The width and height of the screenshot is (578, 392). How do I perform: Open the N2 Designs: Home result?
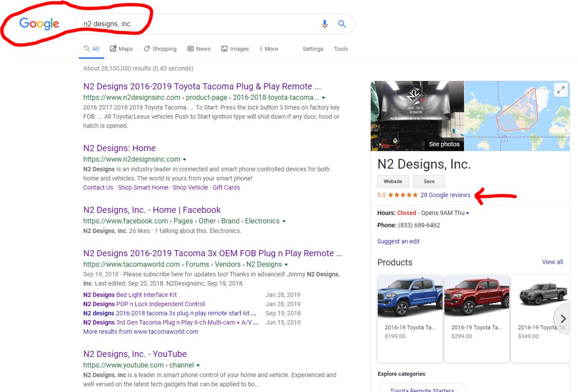119,148
